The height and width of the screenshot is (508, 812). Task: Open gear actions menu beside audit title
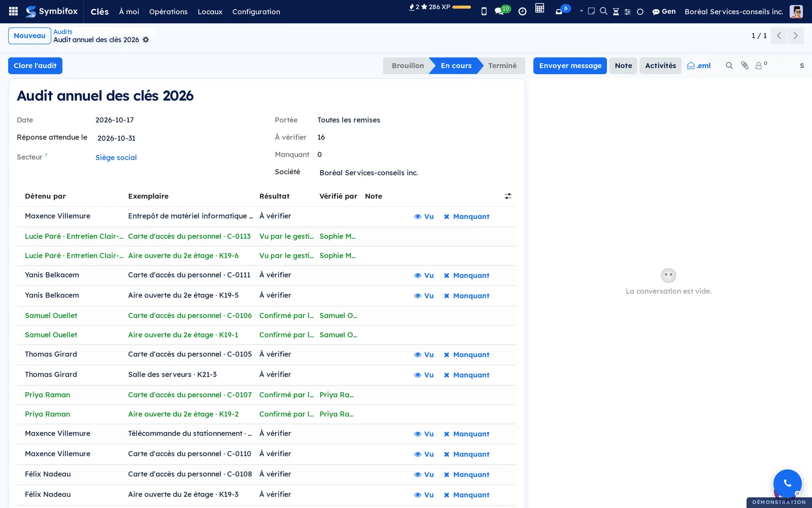pos(146,40)
